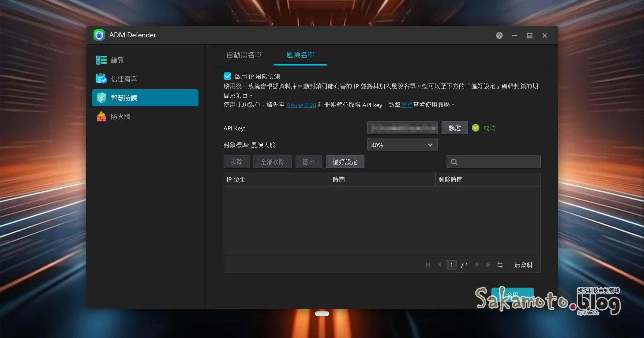Viewport: 644px width, 338px height.
Task: Click the next page arrow
Action: coord(477,265)
